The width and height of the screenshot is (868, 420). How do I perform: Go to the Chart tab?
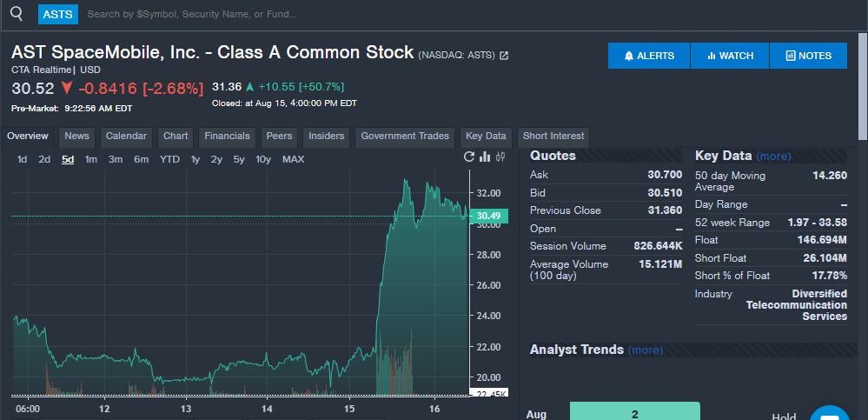(x=176, y=137)
